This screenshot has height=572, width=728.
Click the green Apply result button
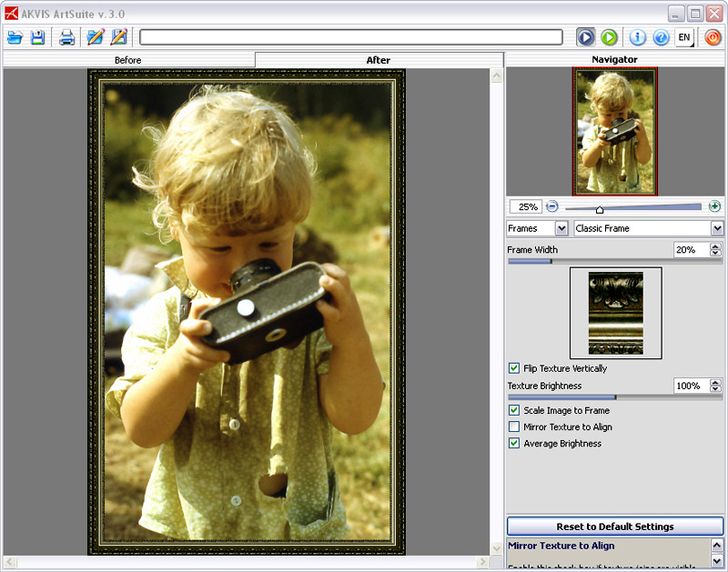coord(609,37)
